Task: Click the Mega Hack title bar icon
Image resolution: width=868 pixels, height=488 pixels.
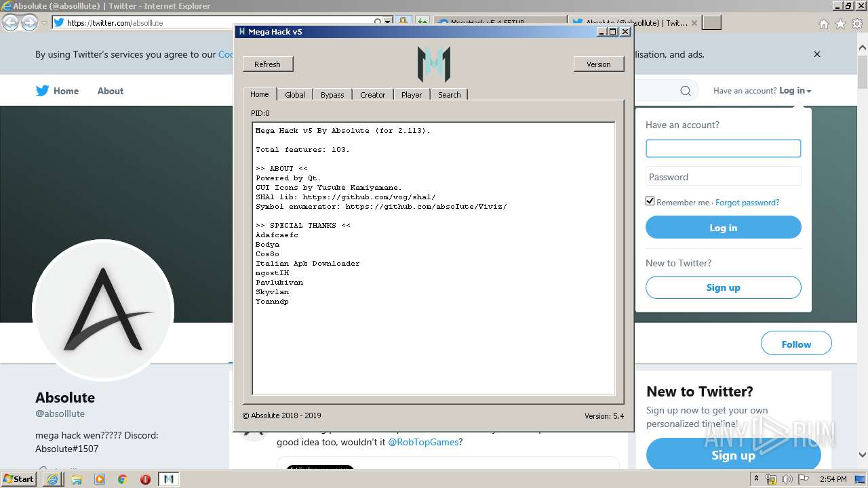Action: (x=242, y=32)
